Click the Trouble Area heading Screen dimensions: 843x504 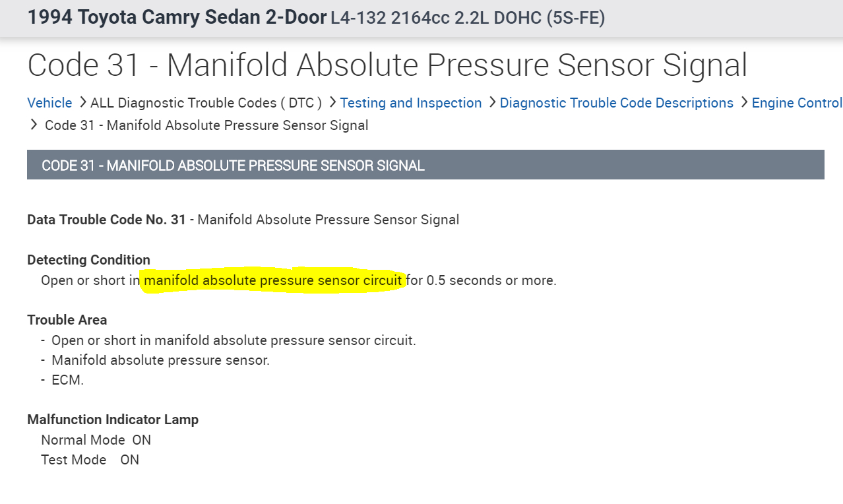67,320
